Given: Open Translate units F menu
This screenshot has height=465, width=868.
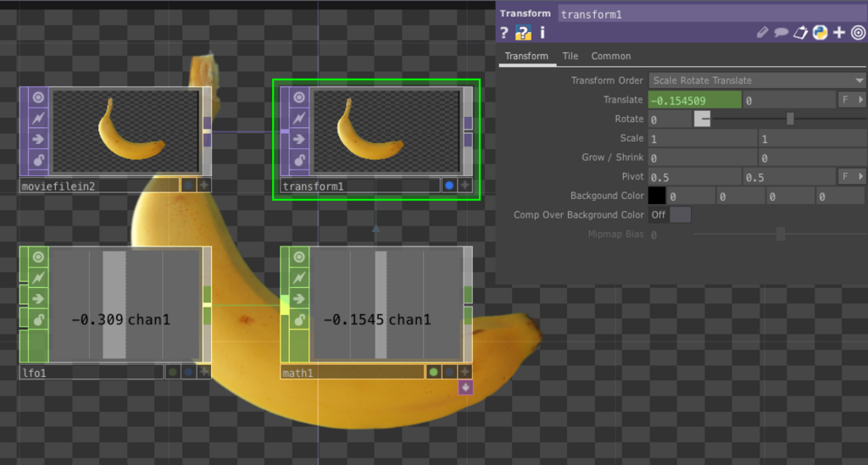Looking at the screenshot, I should click(845, 100).
